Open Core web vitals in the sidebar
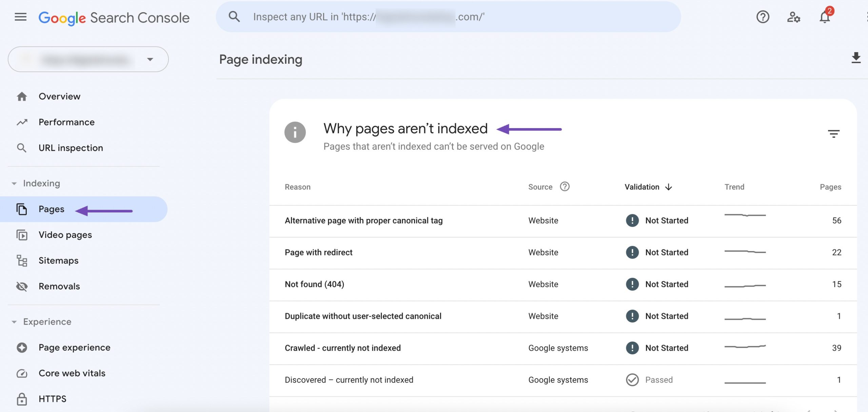This screenshot has width=868, height=412. click(72, 373)
